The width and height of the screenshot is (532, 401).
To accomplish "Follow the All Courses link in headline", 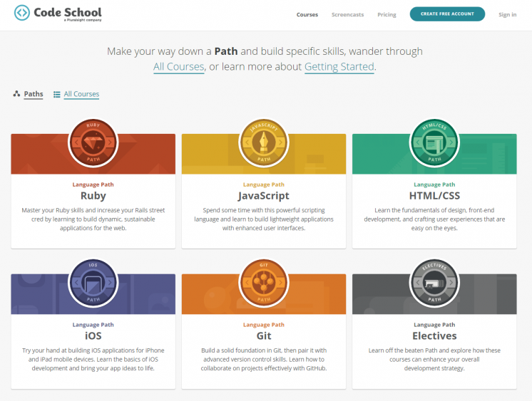I will click(x=179, y=66).
